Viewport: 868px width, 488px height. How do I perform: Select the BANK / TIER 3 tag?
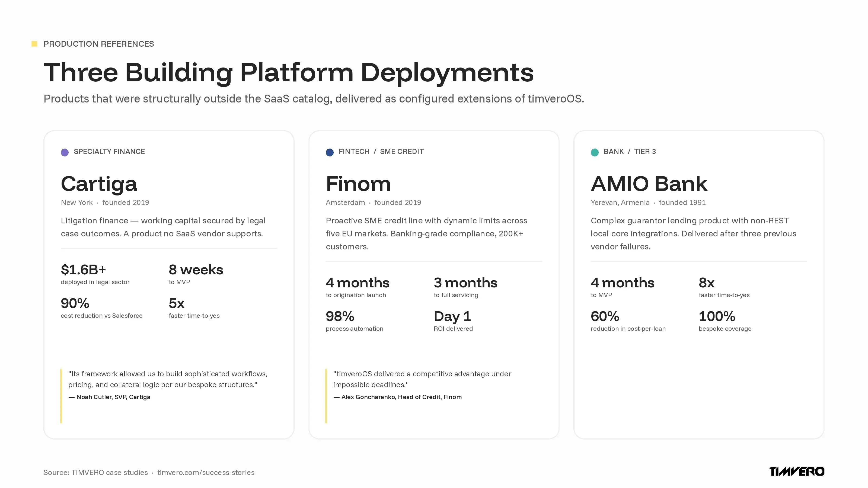(630, 152)
